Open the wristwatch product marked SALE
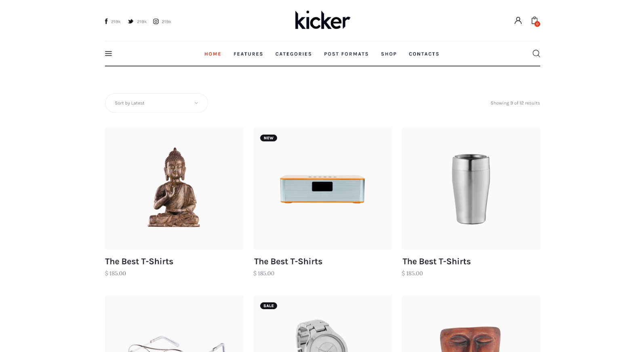Image resolution: width=644 pixels, height=352 pixels. pos(322,324)
